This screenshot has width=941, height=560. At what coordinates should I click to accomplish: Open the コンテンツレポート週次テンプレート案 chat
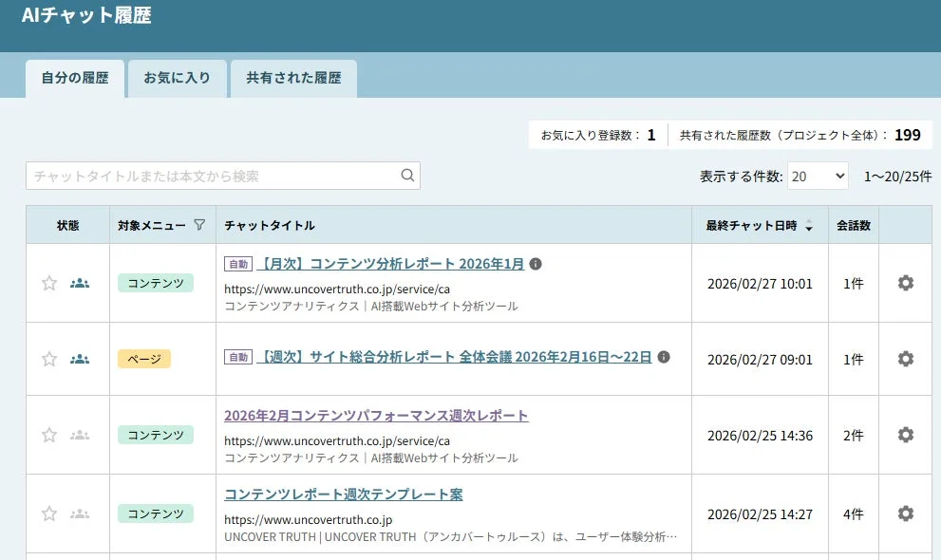pyautogui.click(x=343, y=494)
